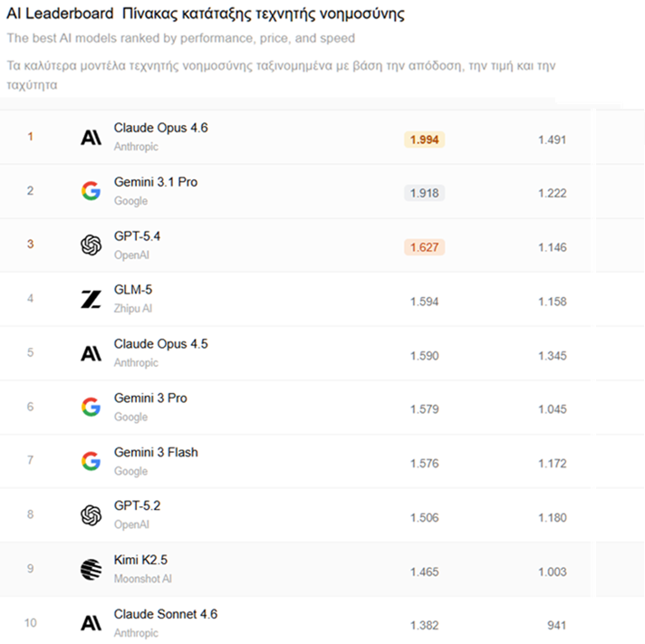The width and height of the screenshot is (645, 644).
Task: Click the Google logo next to Gemini 3 Pro
Action: click(91, 407)
